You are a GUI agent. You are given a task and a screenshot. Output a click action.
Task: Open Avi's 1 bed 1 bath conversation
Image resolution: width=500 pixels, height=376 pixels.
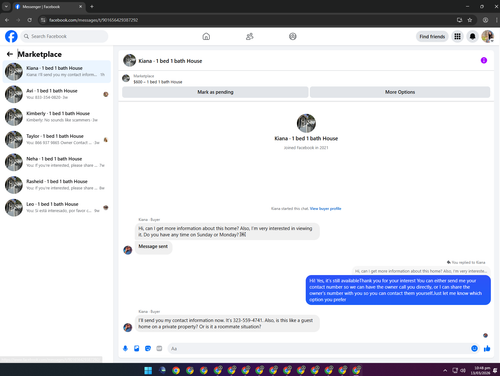(57, 94)
